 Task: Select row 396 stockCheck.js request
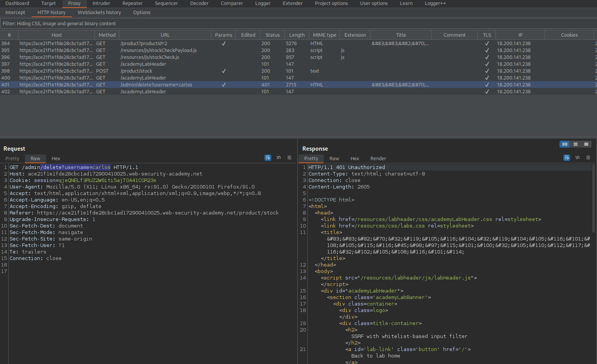[x=298, y=57]
